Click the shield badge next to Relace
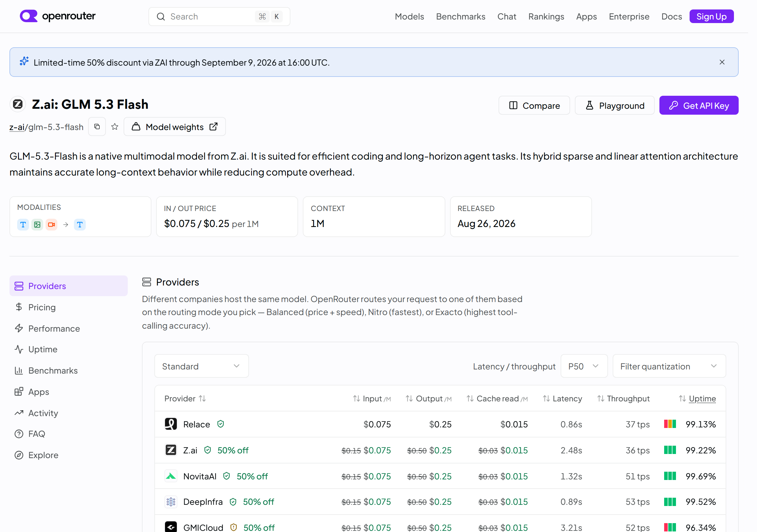Image resolution: width=757 pixels, height=532 pixels. [x=221, y=424]
